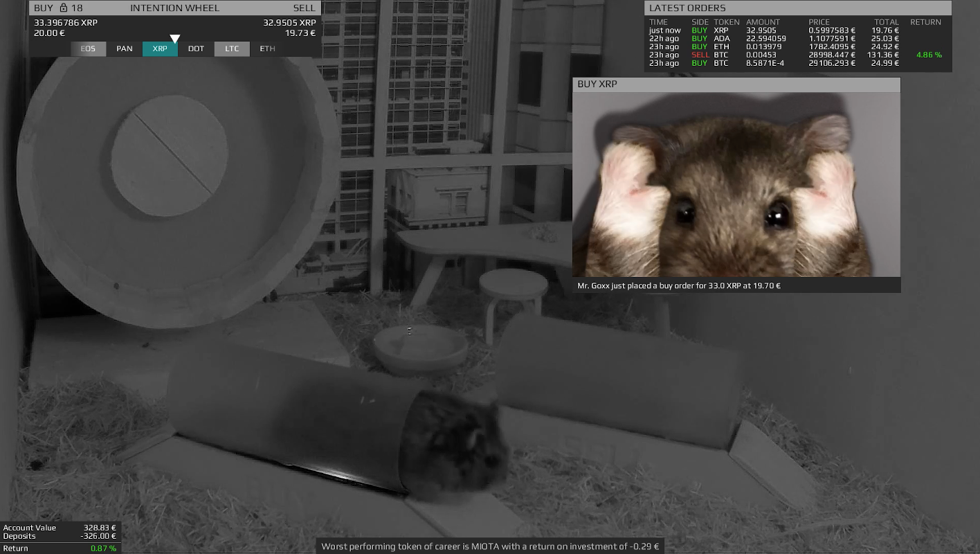Click the hamster face photo
The height and width of the screenshot is (554, 980).
pos(736,185)
